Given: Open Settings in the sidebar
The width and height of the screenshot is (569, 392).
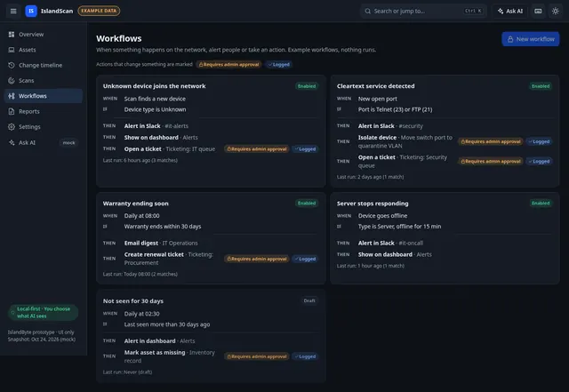Looking at the screenshot, I should coord(44,127).
